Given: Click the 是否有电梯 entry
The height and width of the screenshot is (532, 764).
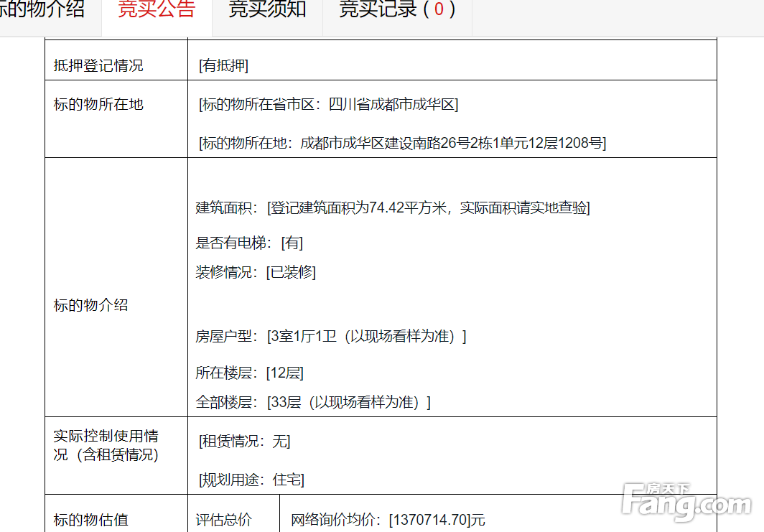Looking at the screenshot, I should [x=249, y=243].
